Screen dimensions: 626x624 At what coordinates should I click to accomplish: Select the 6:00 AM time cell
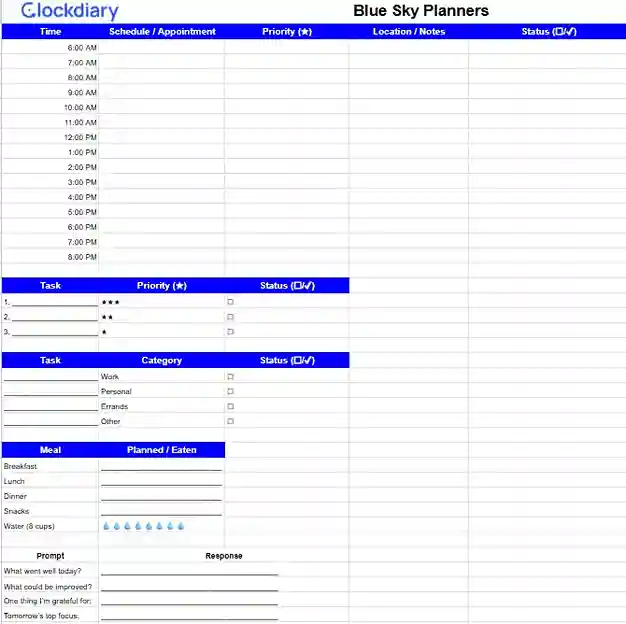click(x=50, y=48)
